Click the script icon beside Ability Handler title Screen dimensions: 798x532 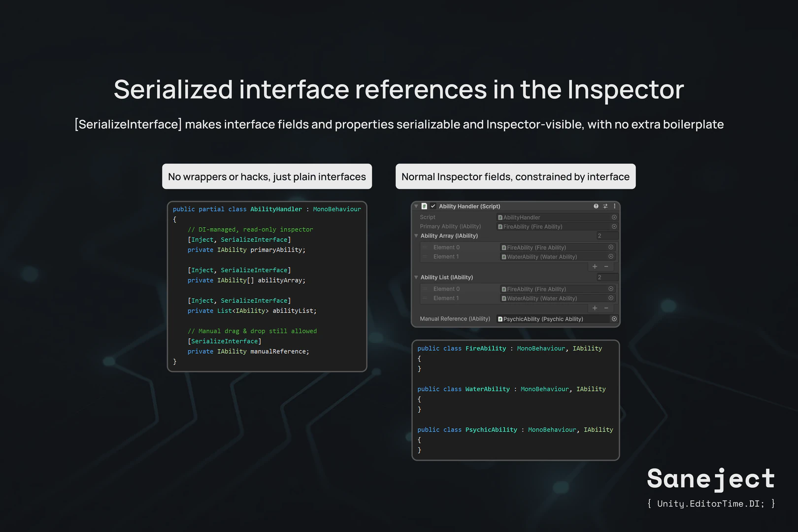pos(424,206)
